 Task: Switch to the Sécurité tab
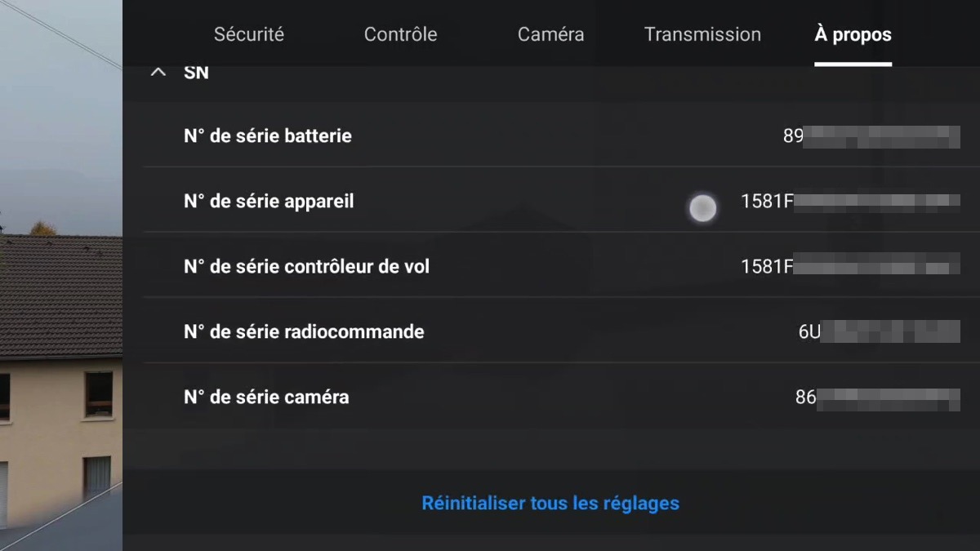pos(249,34)
